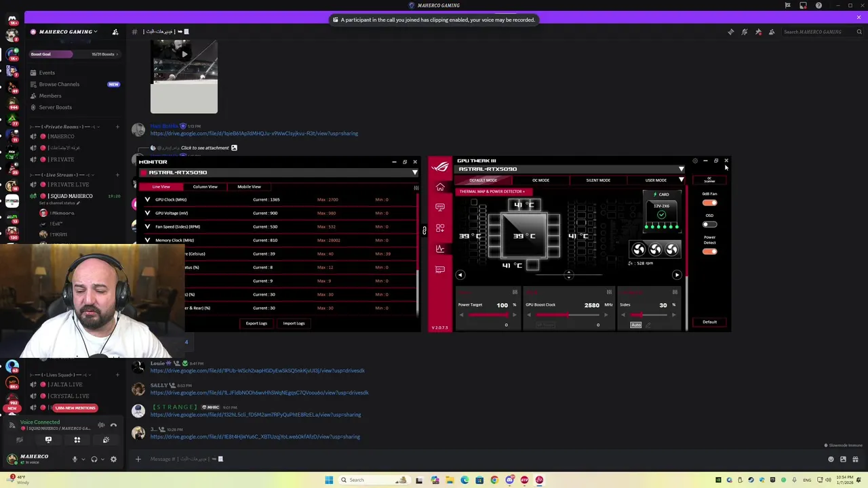Screen dimensions: 868x488
Task: Select Silent Mode tab
Action: click(x=598, y=180)
